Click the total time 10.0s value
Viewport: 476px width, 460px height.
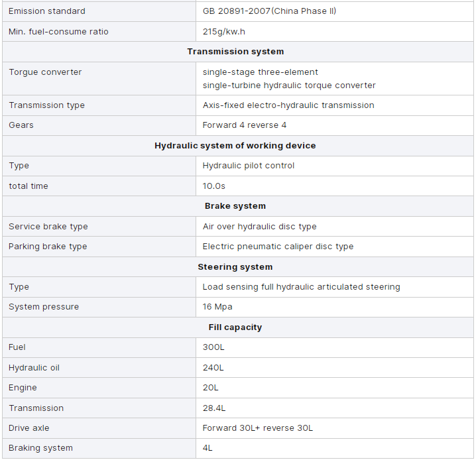pyautogui.click(x=214, y=186)
